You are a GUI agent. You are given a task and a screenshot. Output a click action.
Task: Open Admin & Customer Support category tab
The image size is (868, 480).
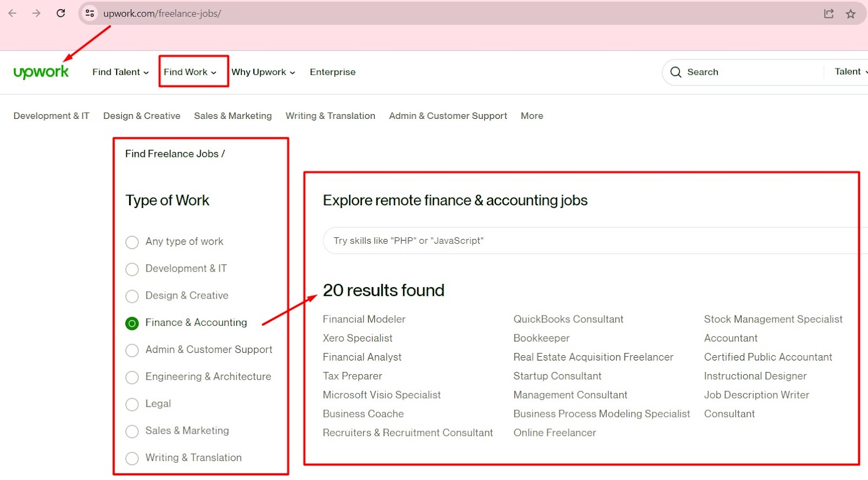click(x=448, y=116)
